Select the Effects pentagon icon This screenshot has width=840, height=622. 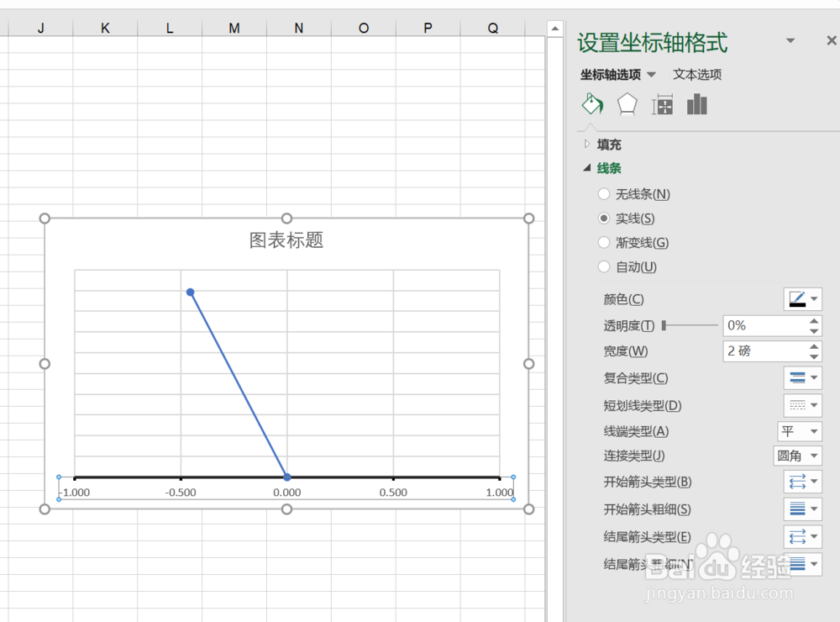627,104
